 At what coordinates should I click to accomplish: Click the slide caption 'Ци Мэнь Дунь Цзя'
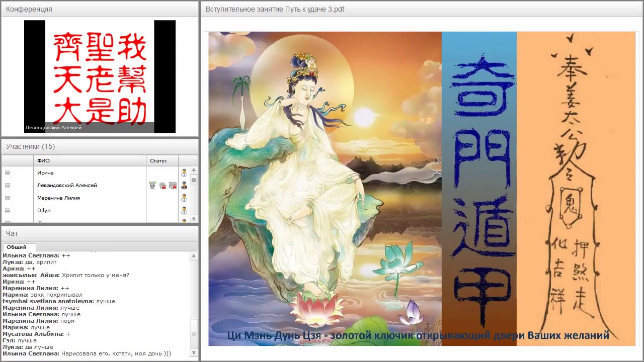pyautogui.click(x=275, y=335)
